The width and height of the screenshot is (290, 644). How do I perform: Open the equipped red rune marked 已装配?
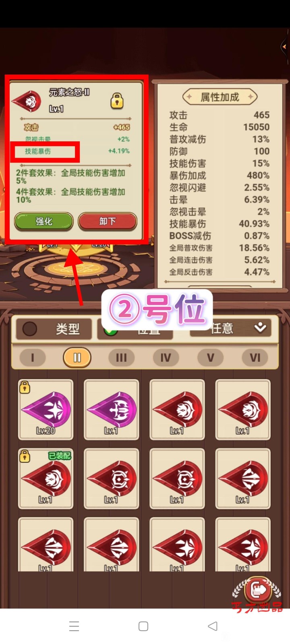point(46,479)
